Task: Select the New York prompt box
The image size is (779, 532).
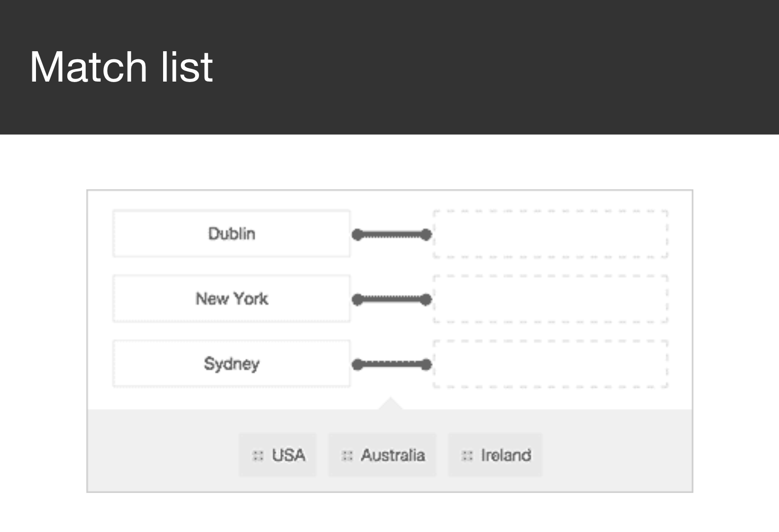Action: (x=231, y=298)
